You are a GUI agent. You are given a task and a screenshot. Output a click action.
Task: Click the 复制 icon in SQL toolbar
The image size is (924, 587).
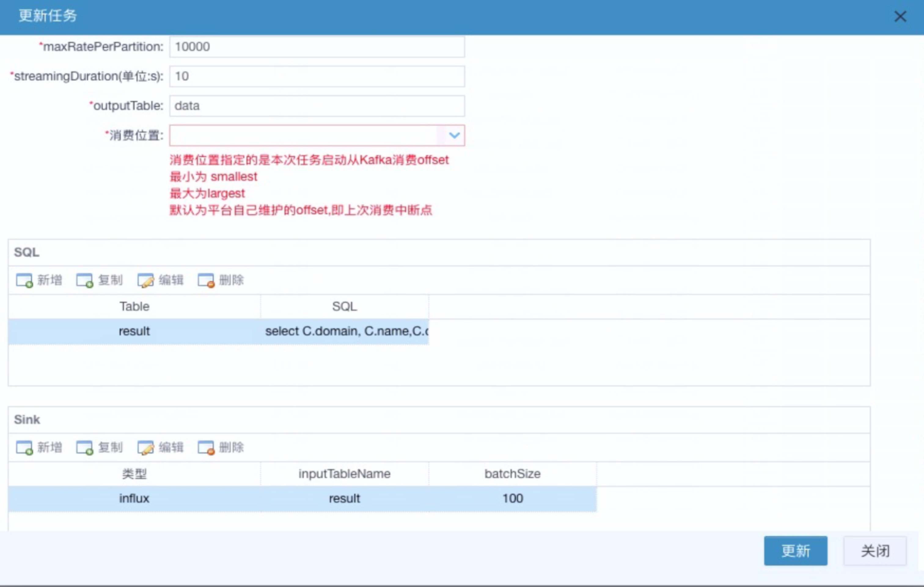click(x=84, y=280)
